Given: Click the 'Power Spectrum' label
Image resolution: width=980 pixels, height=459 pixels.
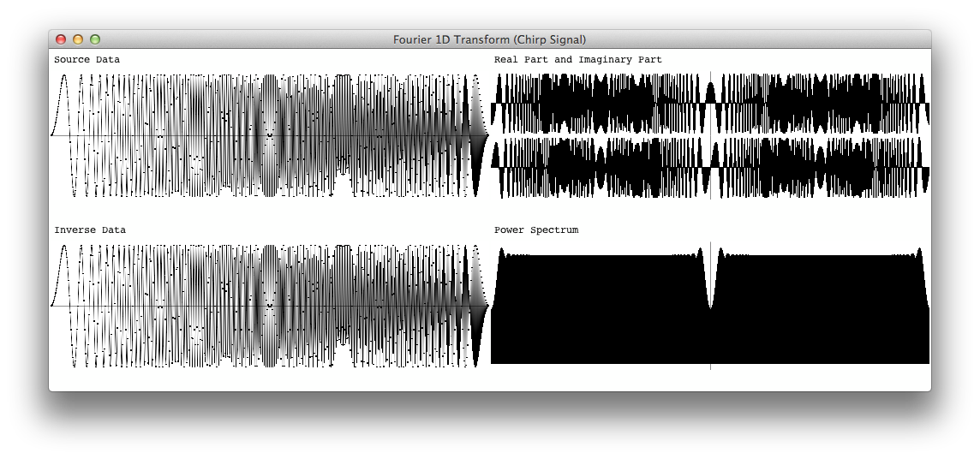Looking at the screenshot, I should coord(536,230).
